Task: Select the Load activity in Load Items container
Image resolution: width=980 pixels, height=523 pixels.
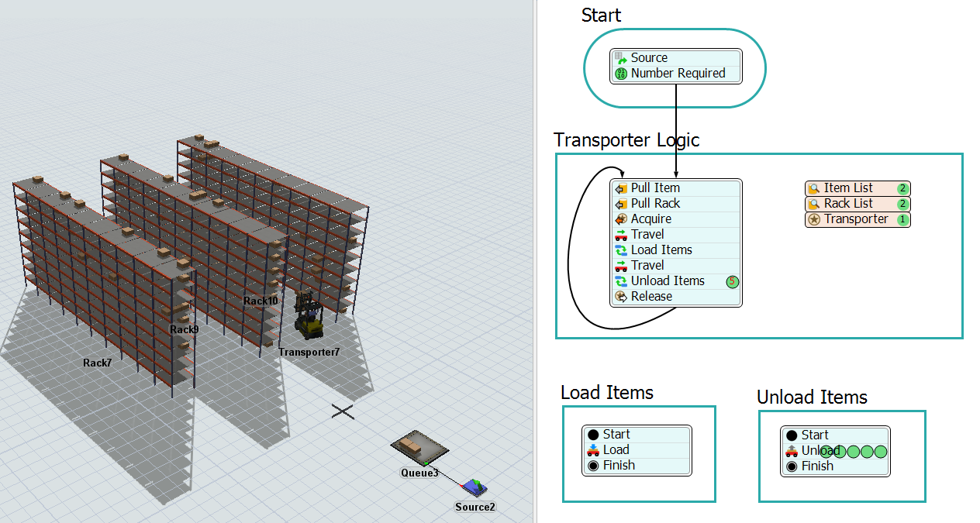Action: tap(616, 450)
